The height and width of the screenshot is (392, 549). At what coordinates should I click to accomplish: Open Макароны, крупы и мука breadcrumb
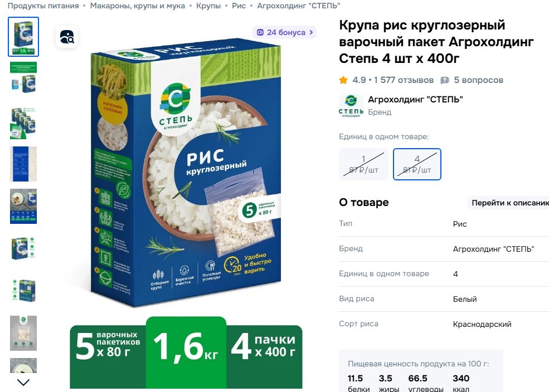pyautogui.click(x=138, y=6)
